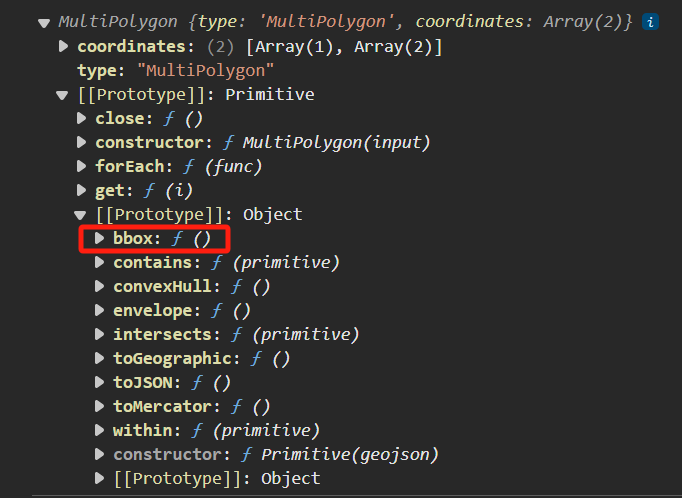682x498 pixels.
Task: Expand constructor MultiPolygon(input) entry
Action: (81, 142)
